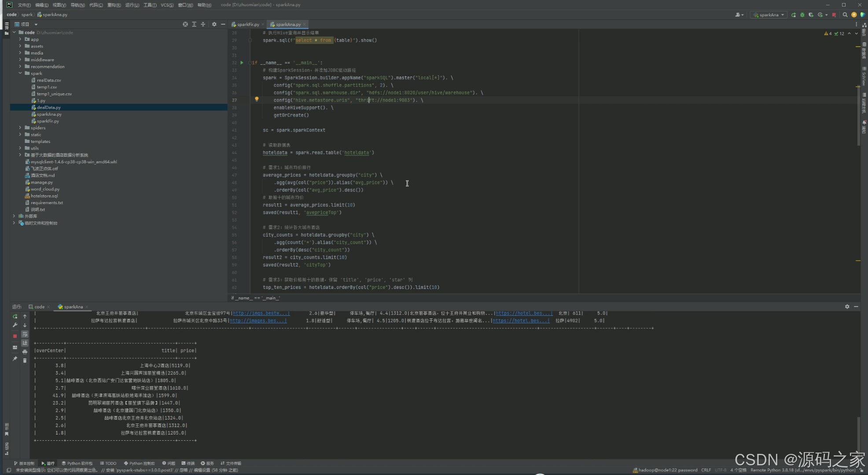Click Run with Coverage shield icon
This screenshot has height=475, width=868.
point(811,15)
